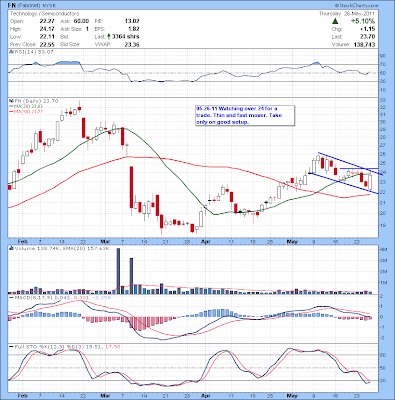Click the Thursday 26-May-2011 date text
The width and height of the screenshot is (395, 400).
pyautogui.click(x=347, y=14)
